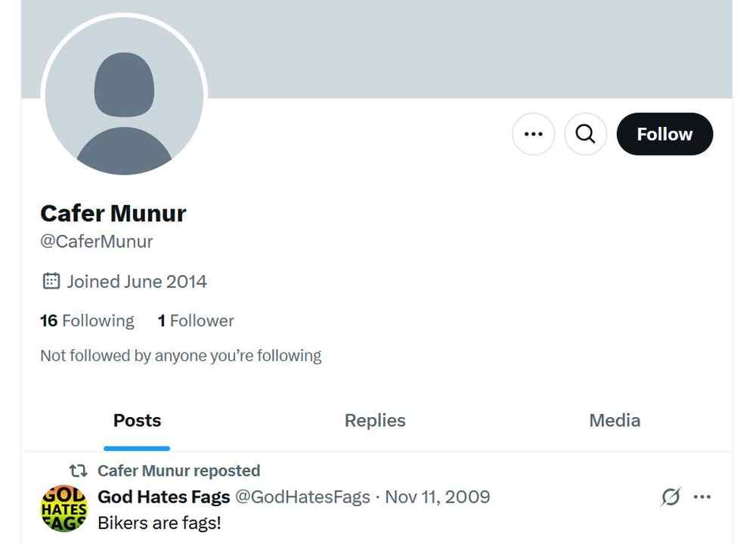Click the "Cafer Munur reposted" label
The image size is (756, 544).
click(x=178, y=471)
